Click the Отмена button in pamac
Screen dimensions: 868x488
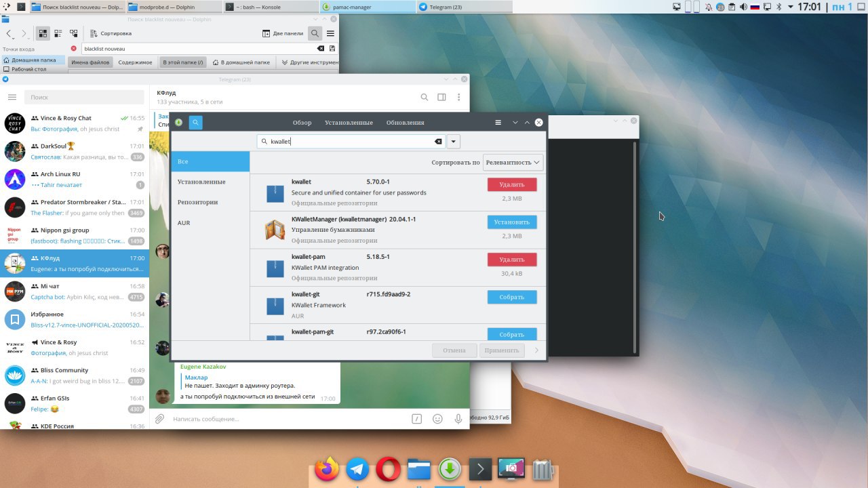pos(454,350)
